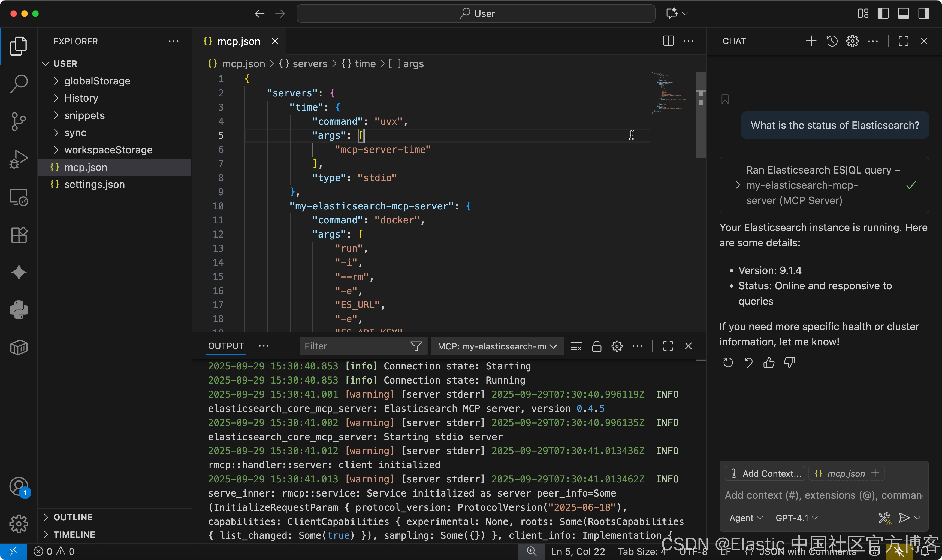
Task: Retry the chat response
Action: pos(728,363)
